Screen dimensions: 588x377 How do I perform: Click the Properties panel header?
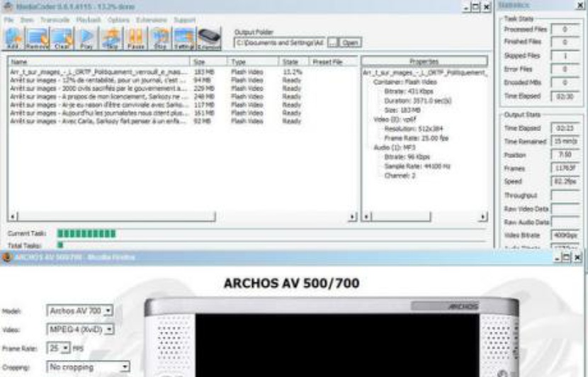(424, 61)
